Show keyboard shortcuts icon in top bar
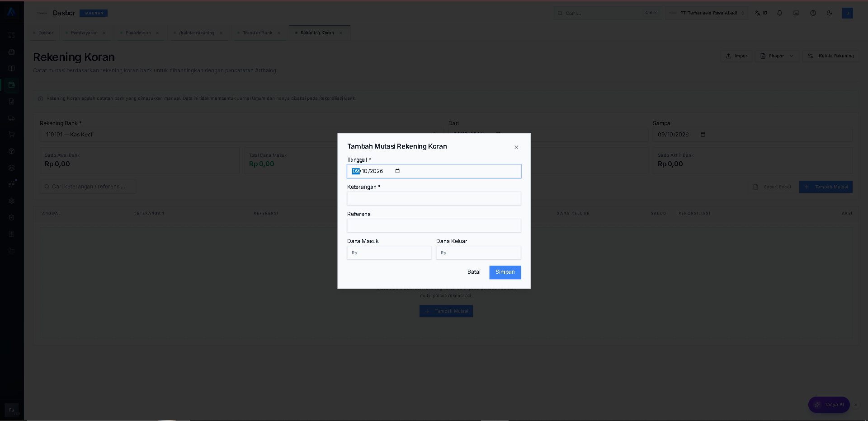 pyautogui.click(x=797, y=13)
